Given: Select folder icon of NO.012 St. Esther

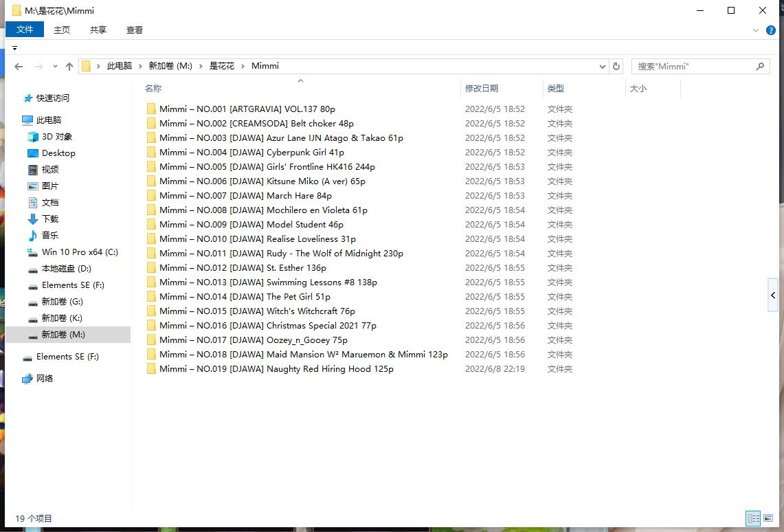Looking at the screenshot, I should pyautogui.click(x=151, y=268).
